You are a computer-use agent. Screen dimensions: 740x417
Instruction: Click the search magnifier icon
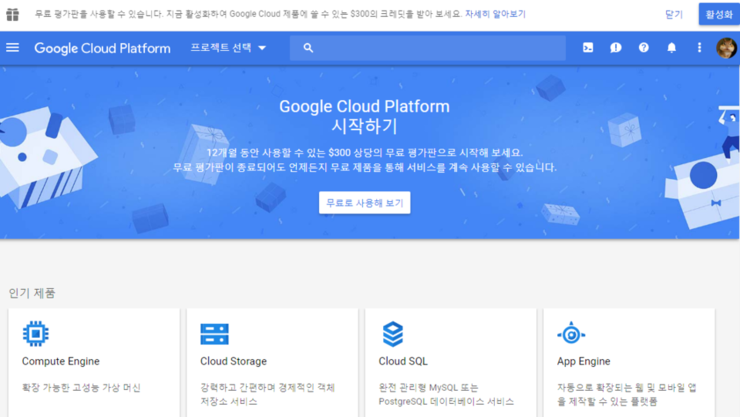click(308, 48)
